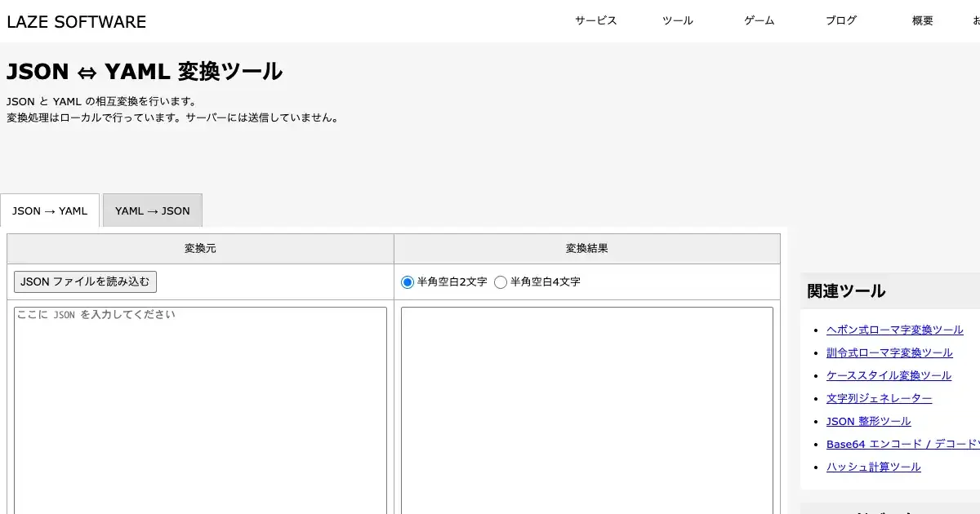
Task: Switch to the YAML → JSON tab
Action: tap(152, 210)
